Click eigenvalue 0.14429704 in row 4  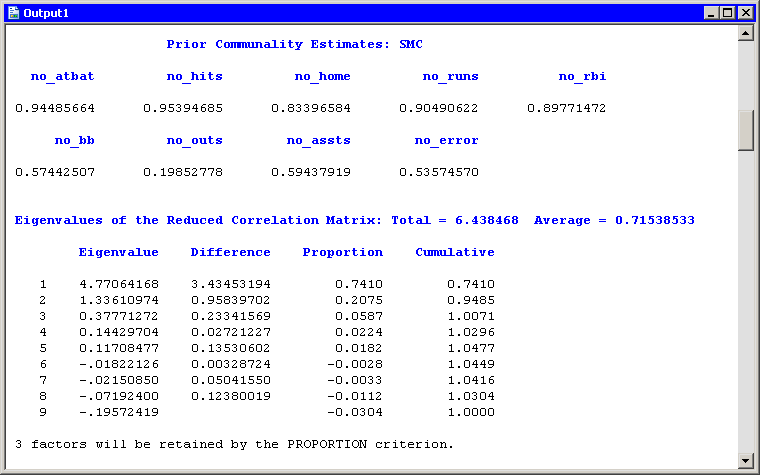click(119, 332)
